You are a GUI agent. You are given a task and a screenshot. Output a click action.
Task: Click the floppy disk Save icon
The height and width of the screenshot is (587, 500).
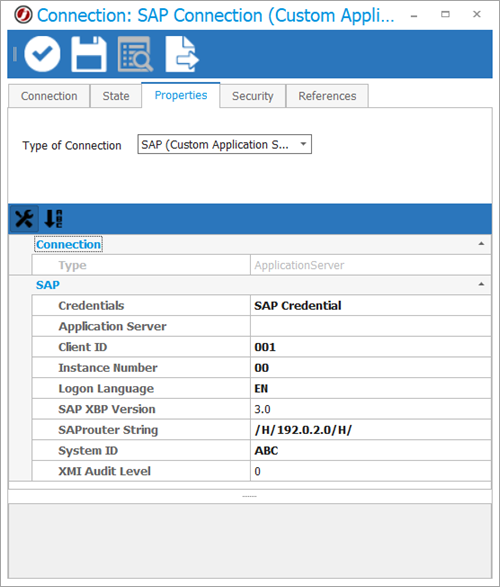coord(89,54)
